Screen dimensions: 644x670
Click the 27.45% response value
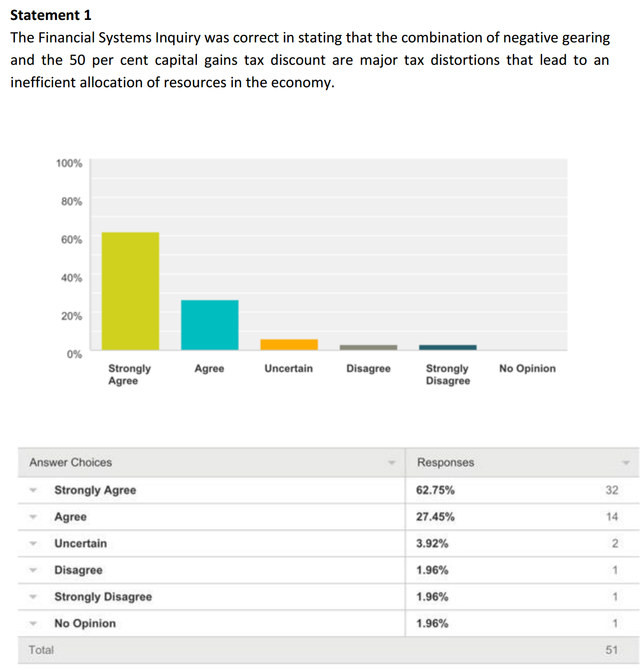(435, 517)
